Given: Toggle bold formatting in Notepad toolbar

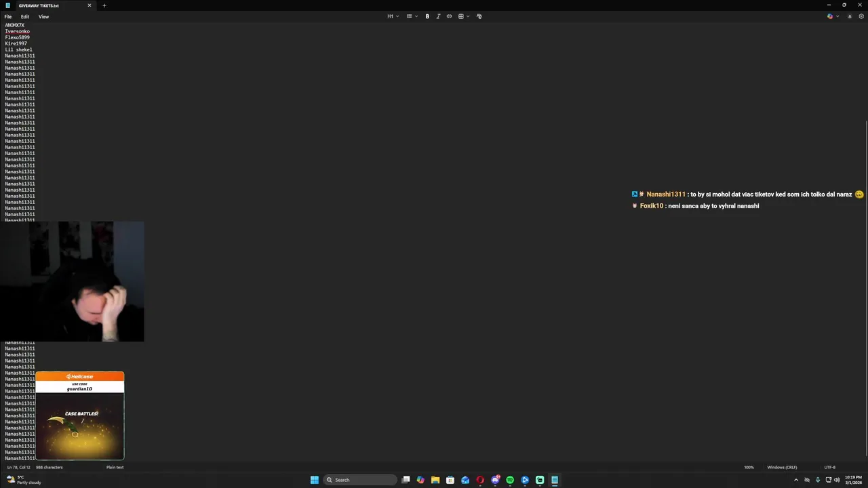Looking at the screenshot, I should pos(427,16).
